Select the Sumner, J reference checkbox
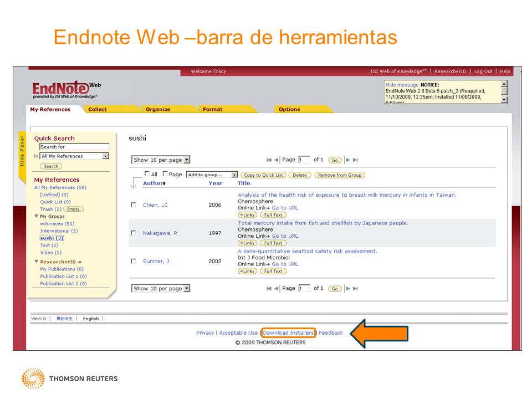 click(x=134, y=261)
